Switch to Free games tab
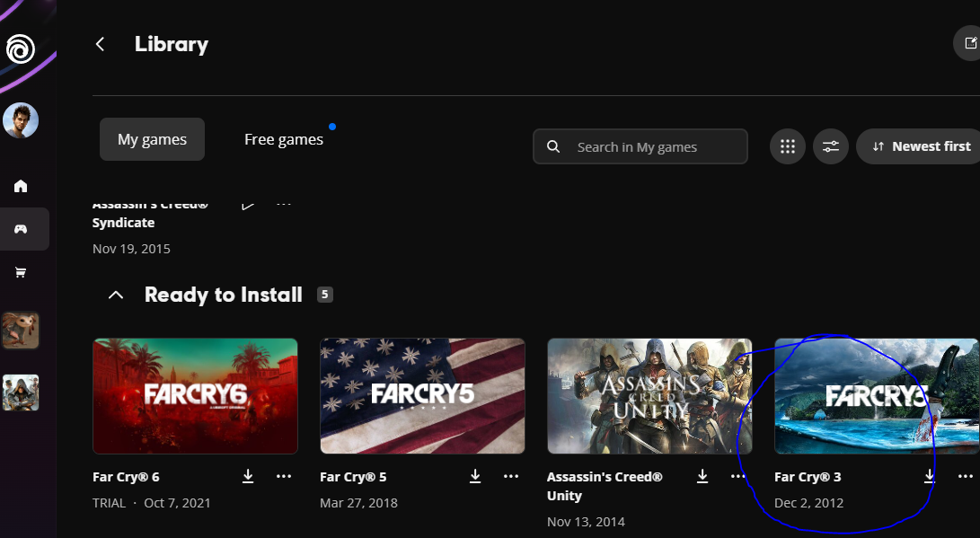This screenshot has height=538, width=980. [284, 139]
